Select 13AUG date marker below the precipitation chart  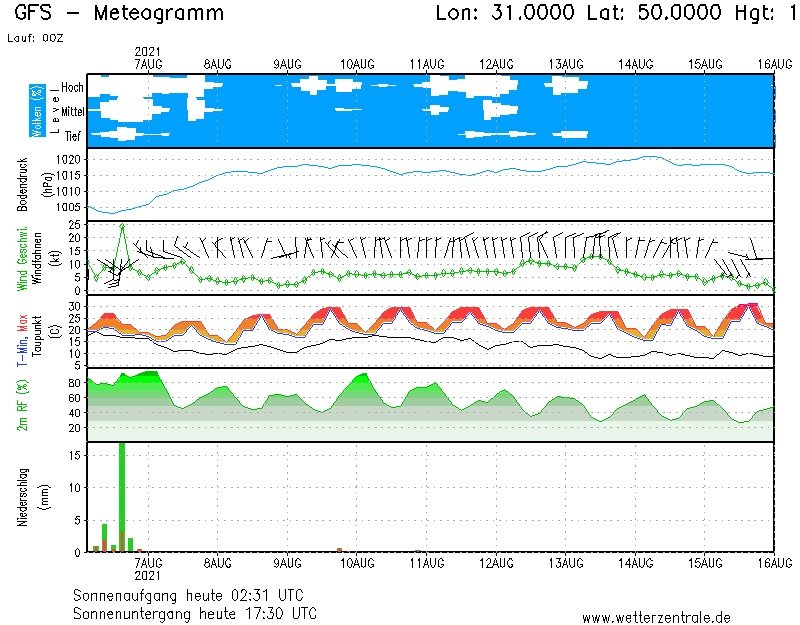click(x=566, y=564)
